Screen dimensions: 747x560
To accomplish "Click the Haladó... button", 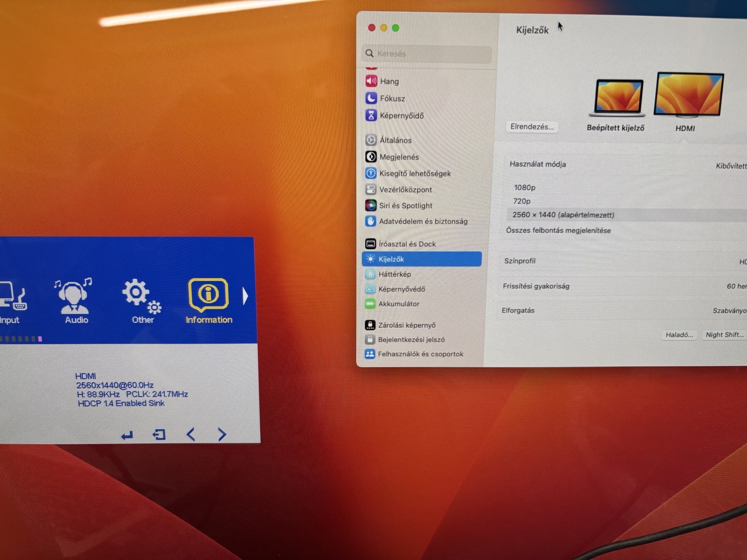I will (679, 335).
